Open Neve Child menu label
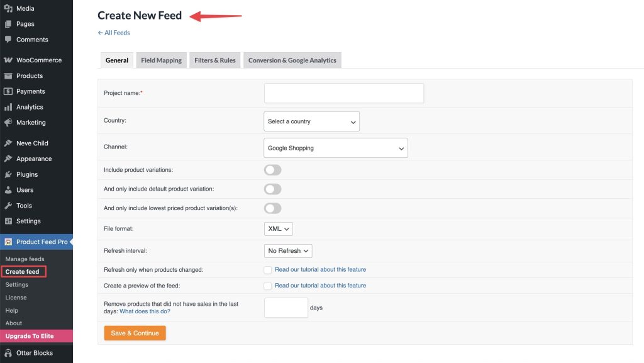This screenshot has width=644, height=363. [x=32, y=143]
